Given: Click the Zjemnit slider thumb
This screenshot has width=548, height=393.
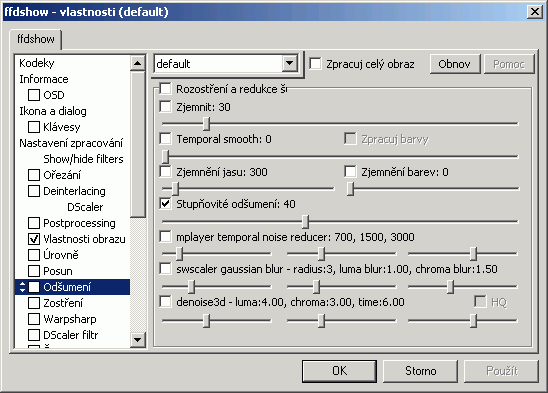Looking at the screenshot, I should pyautogui.click(x=207, y=124).
